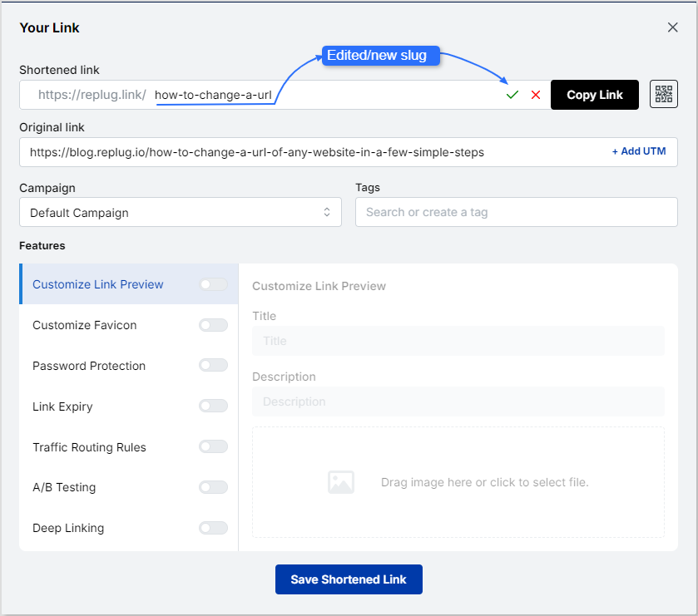The width and height of the screenshot is (698, 616).
Task: Cancel slug editing with the red X
Action: [x=536, y=95]
